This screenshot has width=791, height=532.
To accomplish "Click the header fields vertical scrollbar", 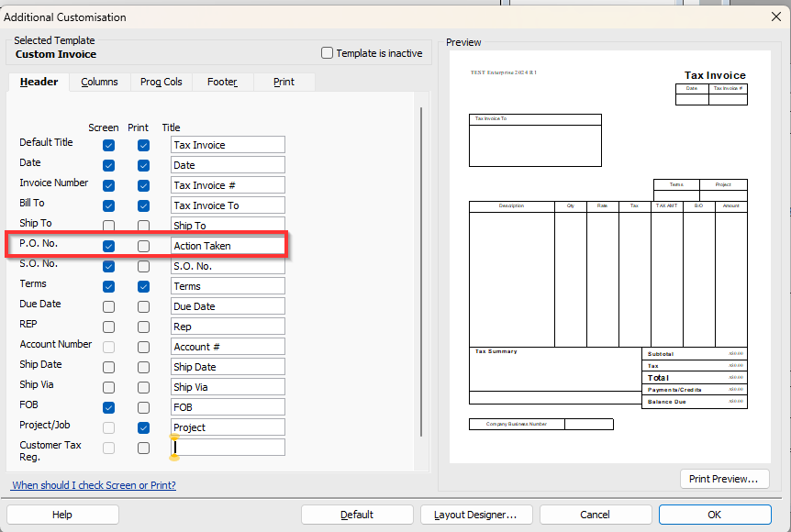I will click(421, 272).
